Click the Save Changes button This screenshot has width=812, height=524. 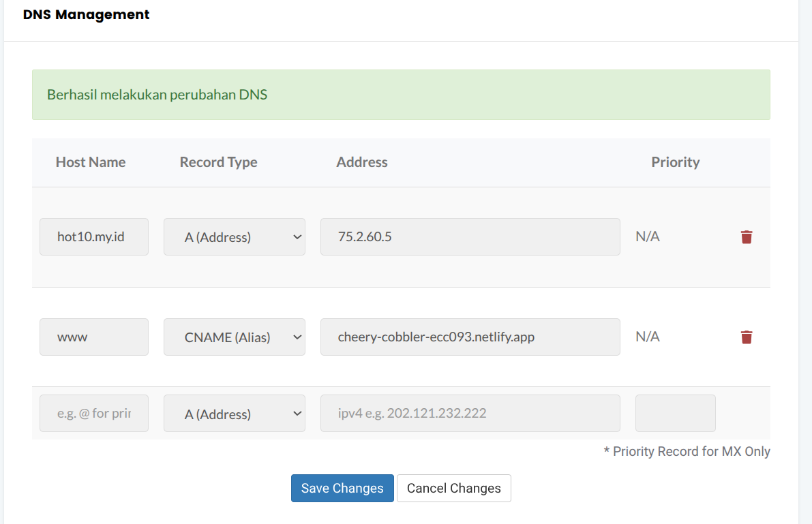coord(342,489)
